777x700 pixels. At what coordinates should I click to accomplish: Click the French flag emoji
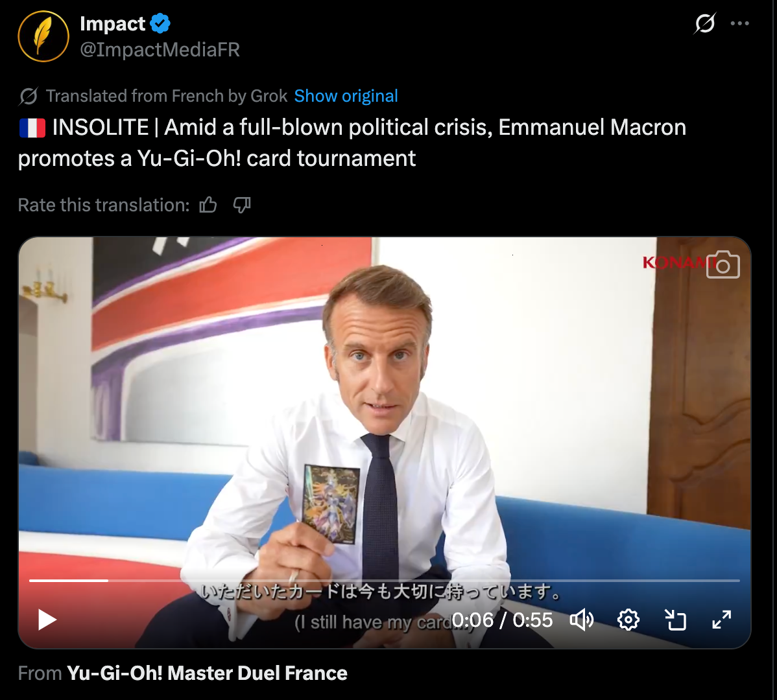point(32,128)
